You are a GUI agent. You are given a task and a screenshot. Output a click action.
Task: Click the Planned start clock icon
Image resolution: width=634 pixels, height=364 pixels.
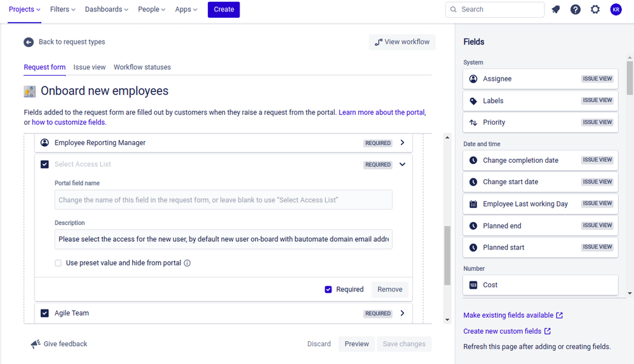(473, 248)
